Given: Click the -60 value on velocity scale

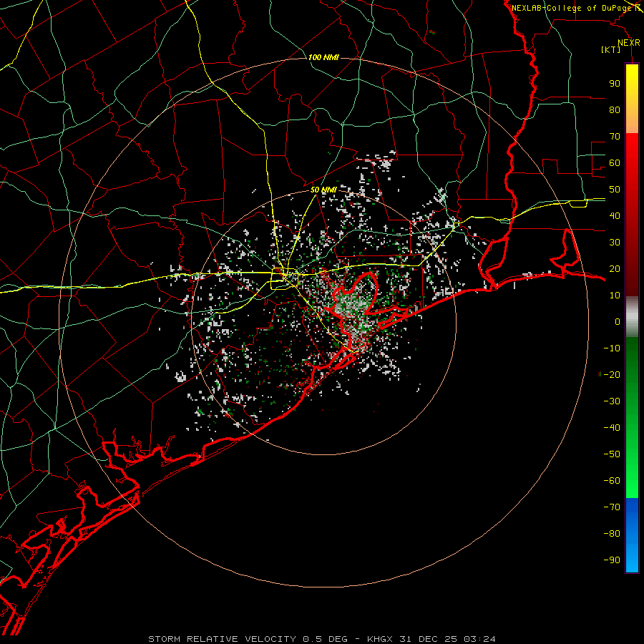Looking at the screenshot, I should pyautogui.click(x=612, y=481).
